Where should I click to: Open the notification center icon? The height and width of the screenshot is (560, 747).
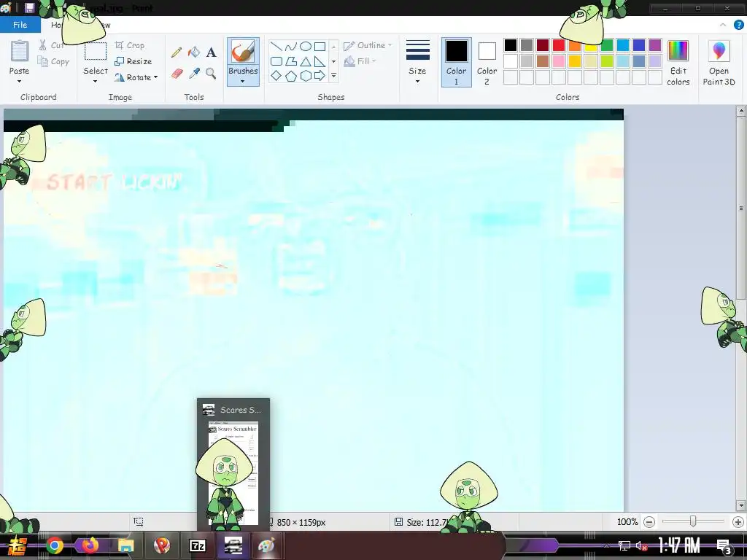(724, 546)
